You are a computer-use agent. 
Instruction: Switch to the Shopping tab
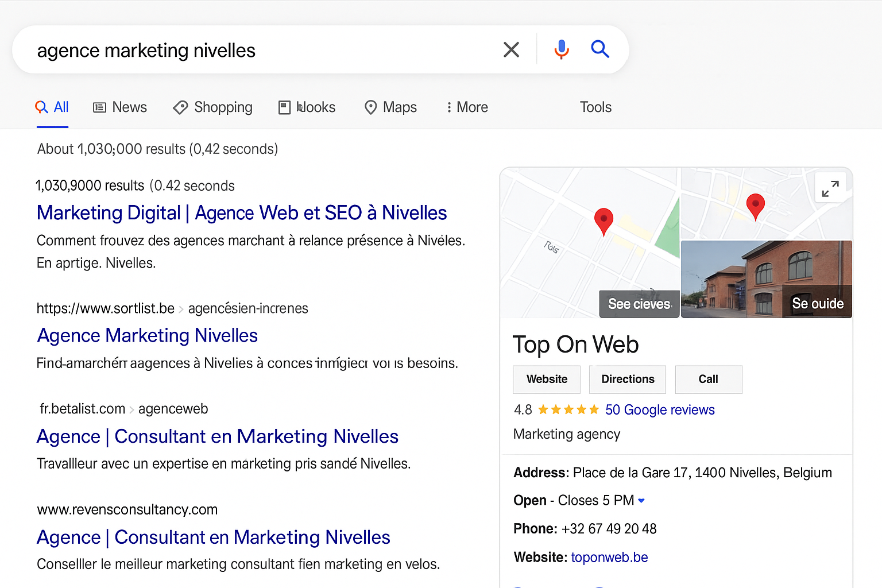pos(213,107)
